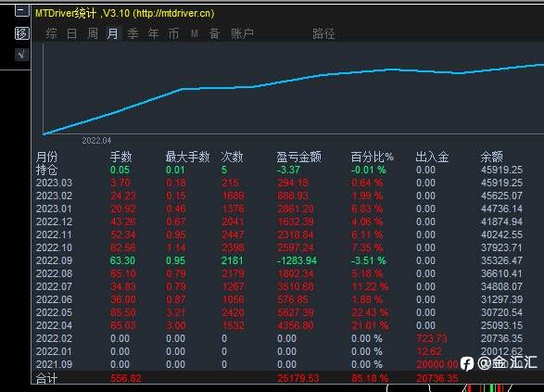The image size is (544, 392).
Task: Select the 持仓 row label
Action: [x=46, y=170]
